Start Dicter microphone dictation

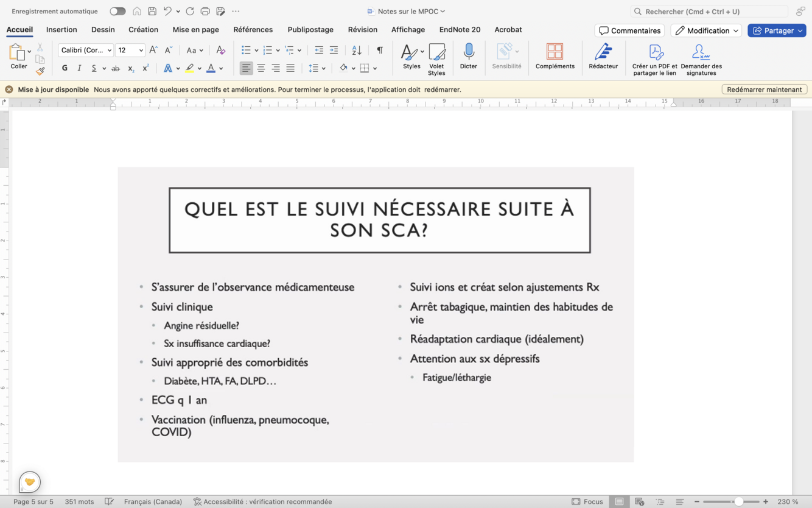click(469, 56)
